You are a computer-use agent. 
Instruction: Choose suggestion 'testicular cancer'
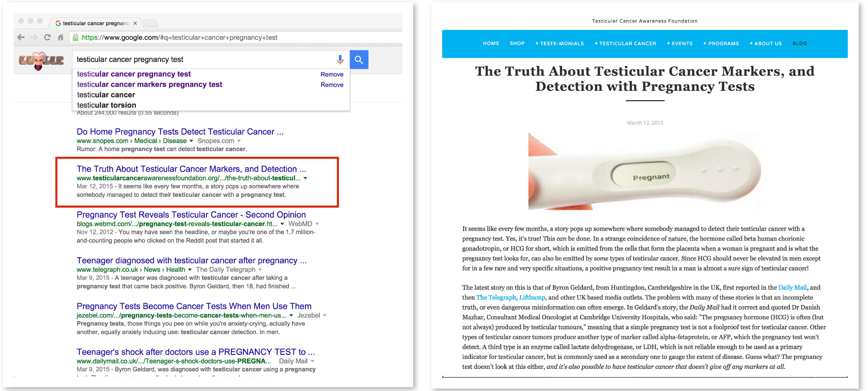[x=106, y=95]
